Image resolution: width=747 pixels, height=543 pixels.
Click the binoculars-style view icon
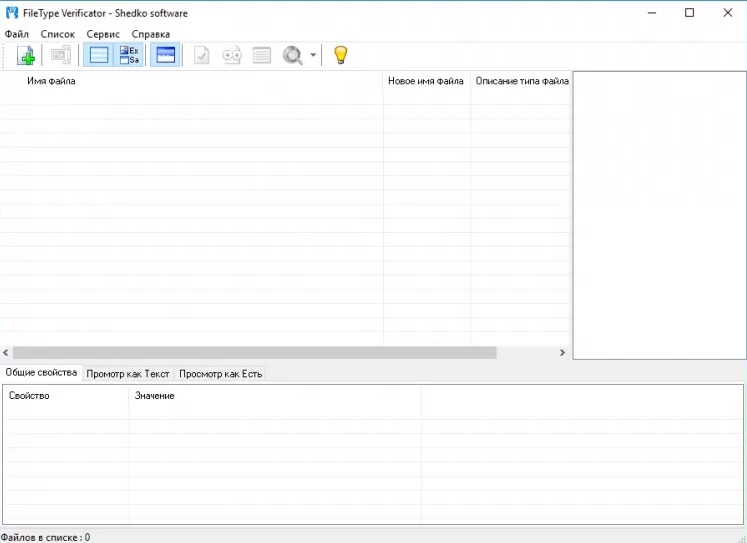(x=232, y=56)
